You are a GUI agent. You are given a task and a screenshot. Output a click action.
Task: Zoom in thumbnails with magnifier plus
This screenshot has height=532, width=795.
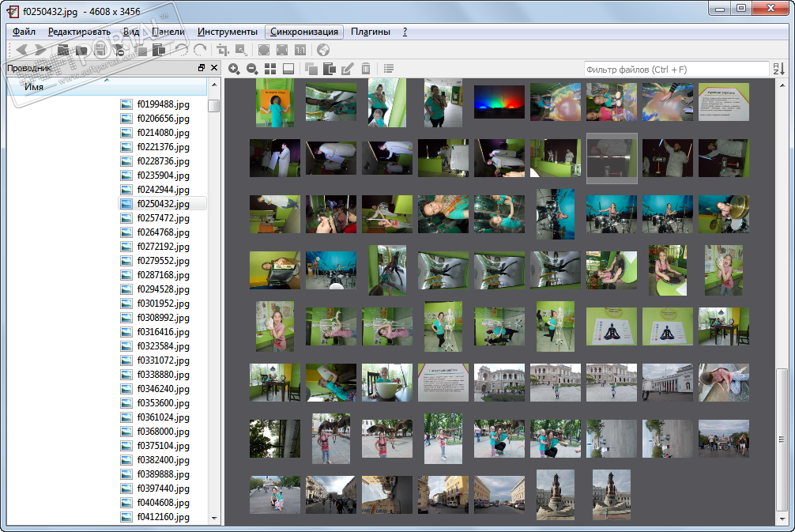coord(234,69)
